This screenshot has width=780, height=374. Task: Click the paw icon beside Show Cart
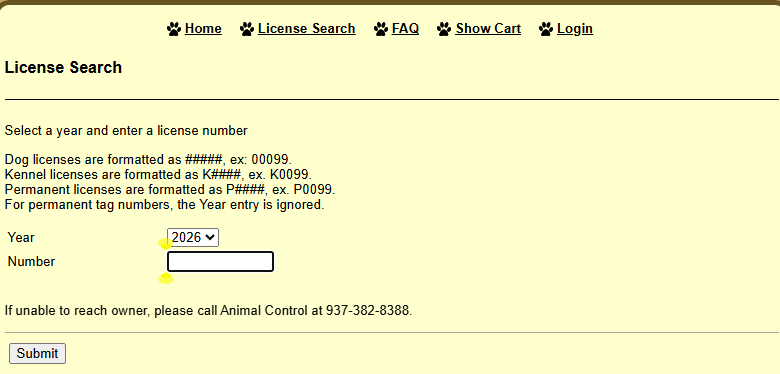444,29
